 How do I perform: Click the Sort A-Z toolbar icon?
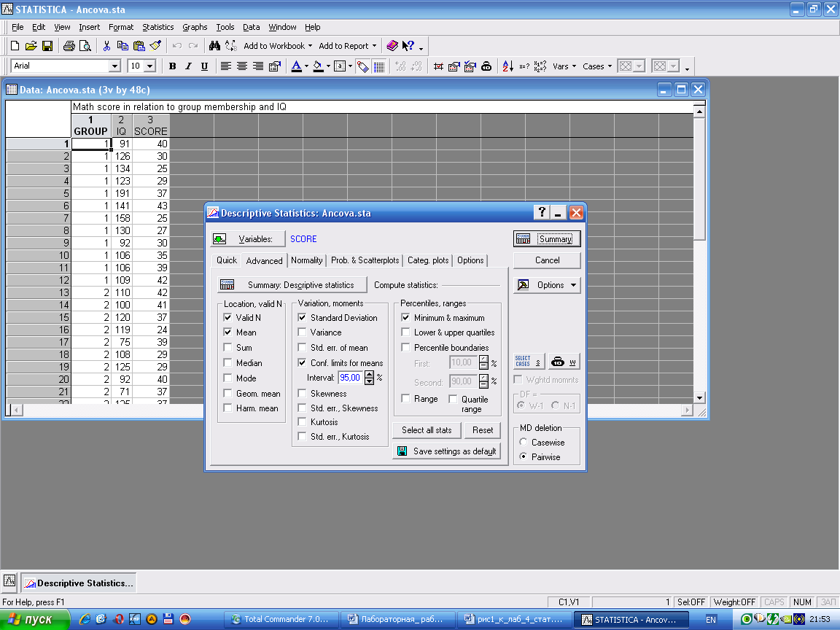click(507, 66)
